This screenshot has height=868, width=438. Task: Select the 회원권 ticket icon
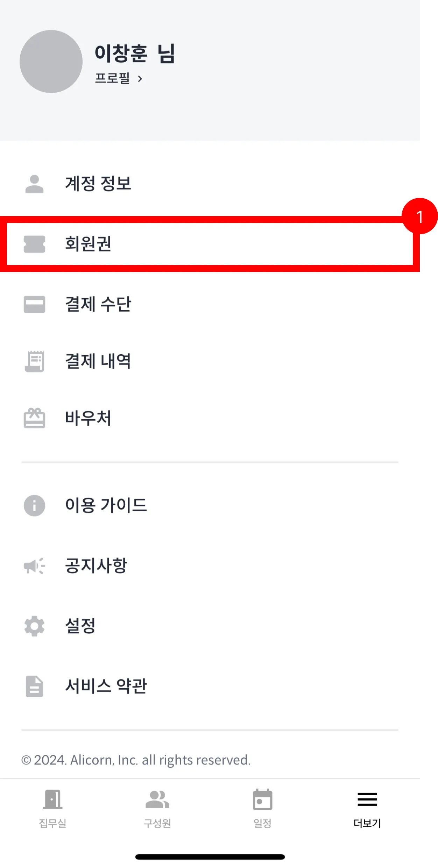pos(34,244)
